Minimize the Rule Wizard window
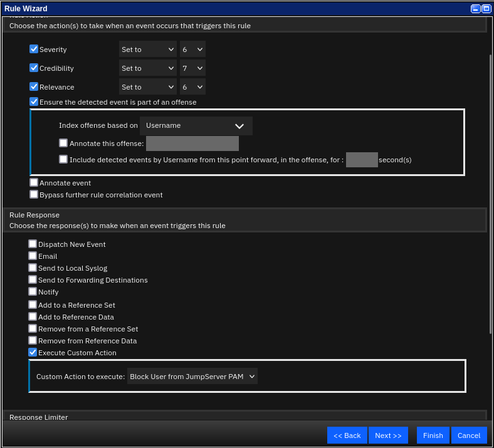Viewport: 494px width, 448px height. (475, 9)
